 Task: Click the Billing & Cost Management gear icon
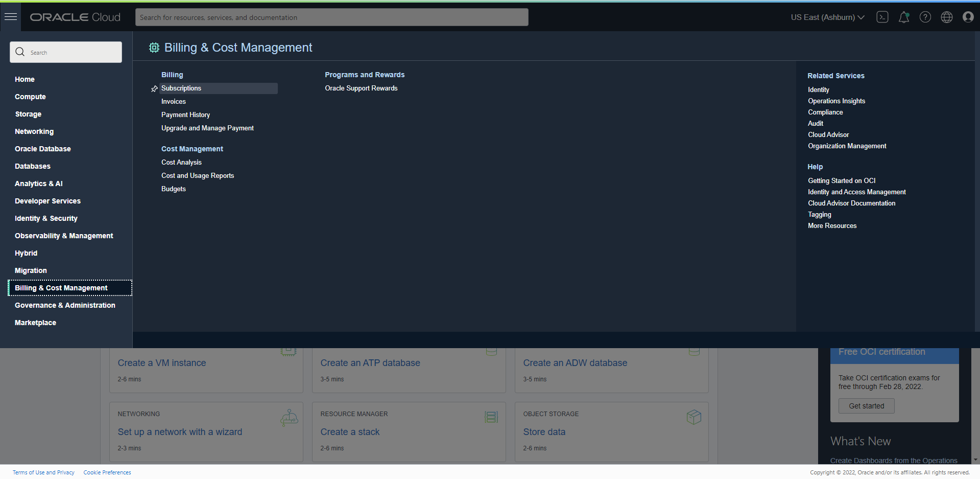[154, 48]
